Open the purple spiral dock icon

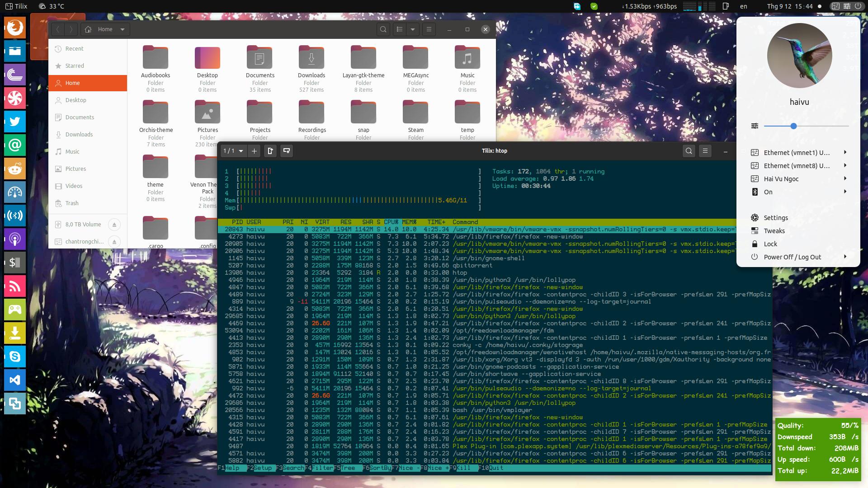tap(15, 75)
